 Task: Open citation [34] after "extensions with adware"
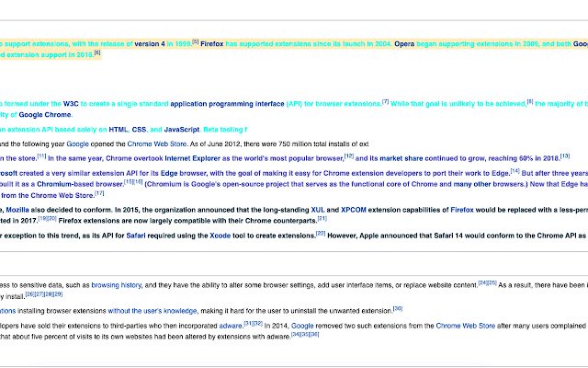[x=296, y=334]
